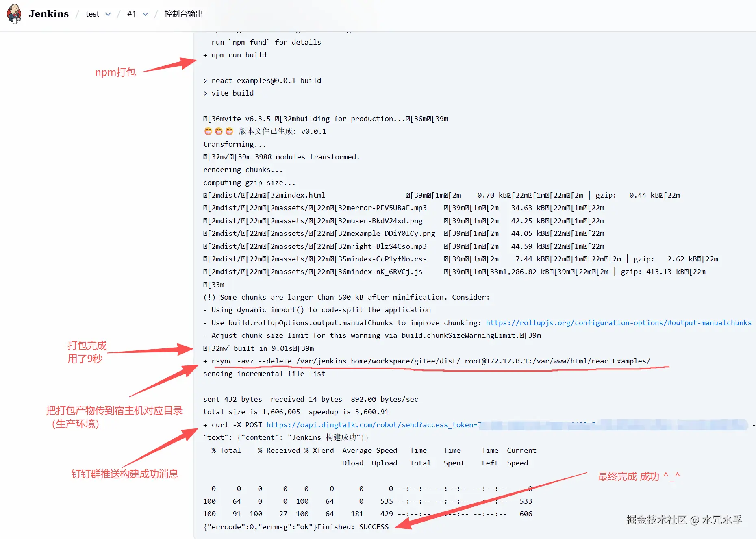Select the 'built in 9.01s' line

259,348
